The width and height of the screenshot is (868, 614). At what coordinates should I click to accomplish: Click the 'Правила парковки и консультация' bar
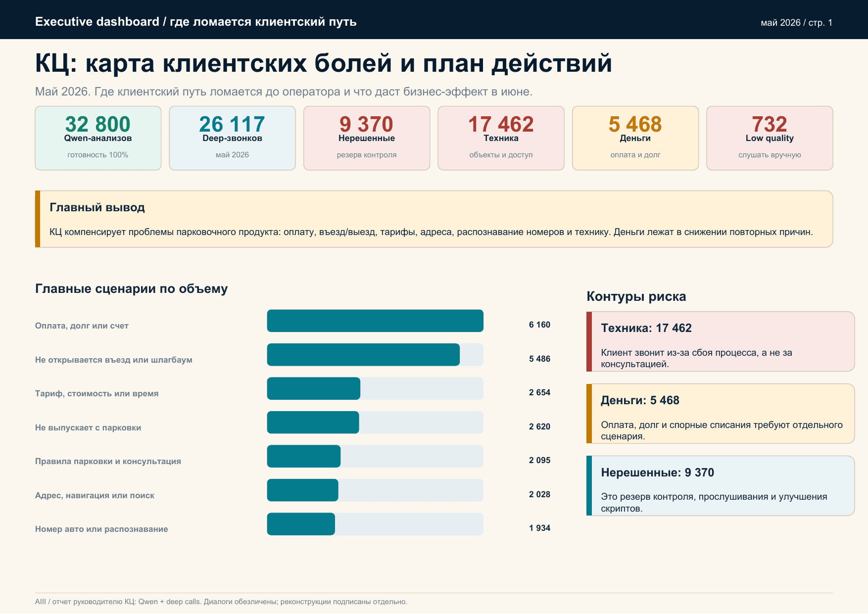[x=304, y=456]
